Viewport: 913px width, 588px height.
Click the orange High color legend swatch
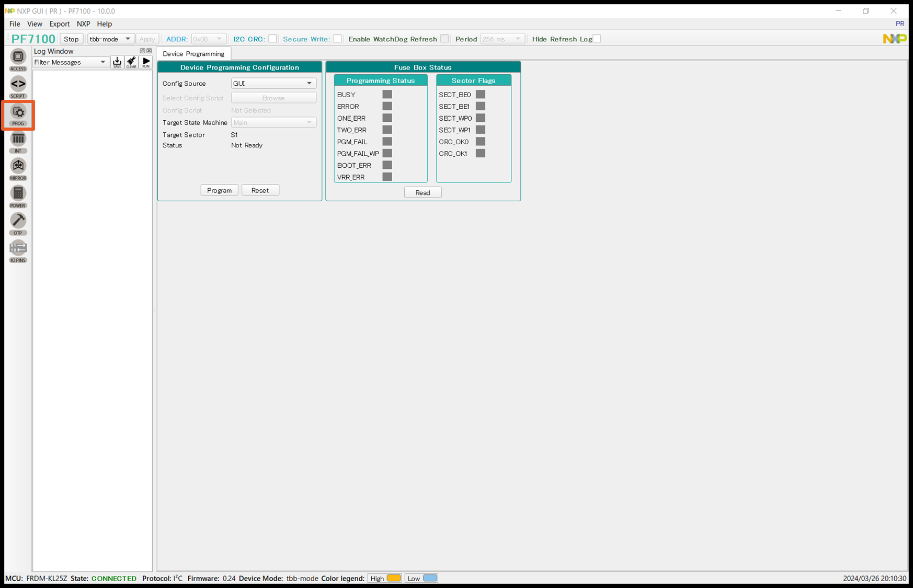coord(394,578)
